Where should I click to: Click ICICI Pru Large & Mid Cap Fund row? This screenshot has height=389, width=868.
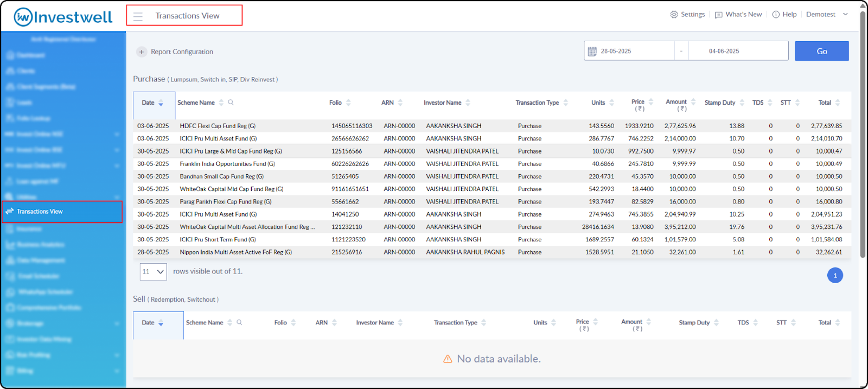(492, 151)
